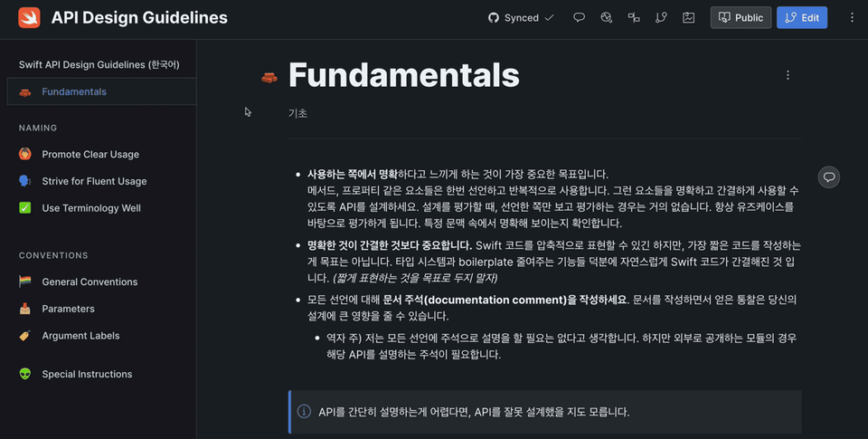Open the change requests branch icon
Screen dimensions: 868x439
(661, 17)
